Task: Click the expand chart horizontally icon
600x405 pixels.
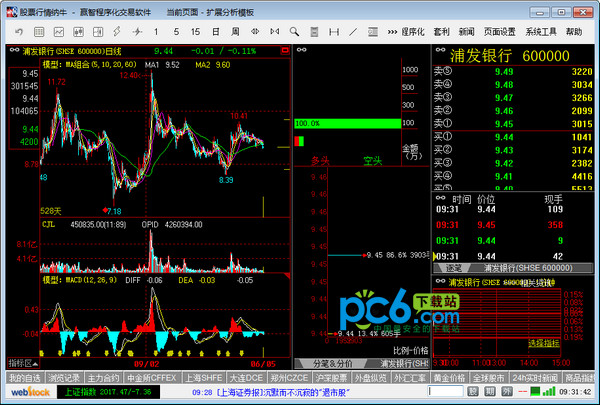Action: pos(255,32)
